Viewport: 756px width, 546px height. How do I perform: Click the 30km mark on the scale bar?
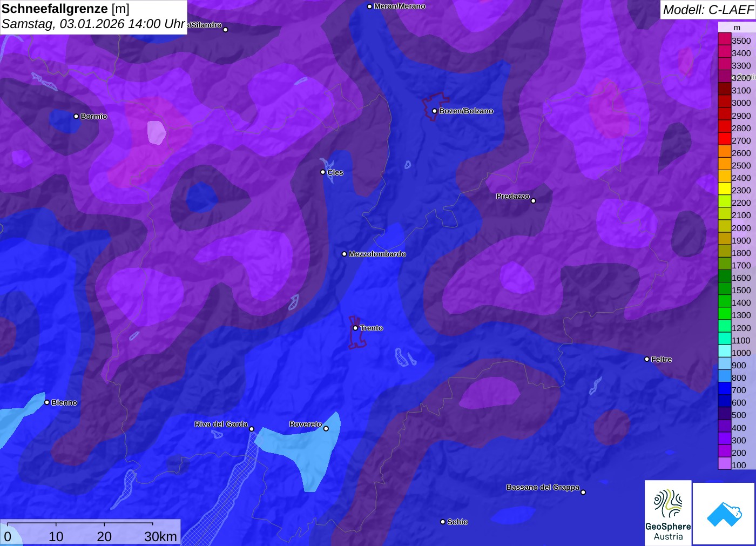[x=160, y=536]
